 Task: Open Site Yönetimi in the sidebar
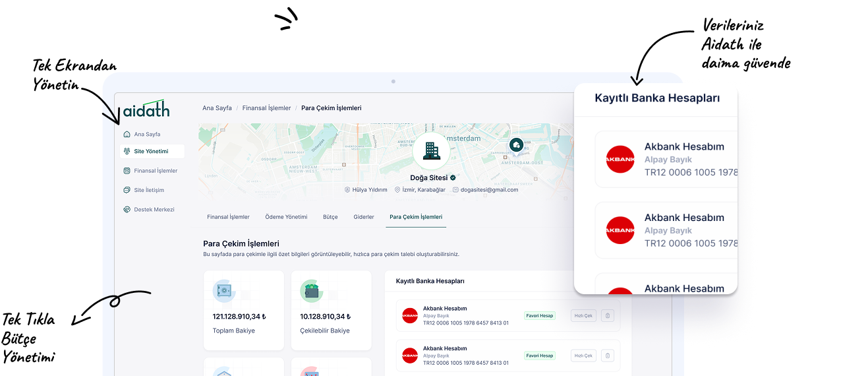click(x=152, y=151)
